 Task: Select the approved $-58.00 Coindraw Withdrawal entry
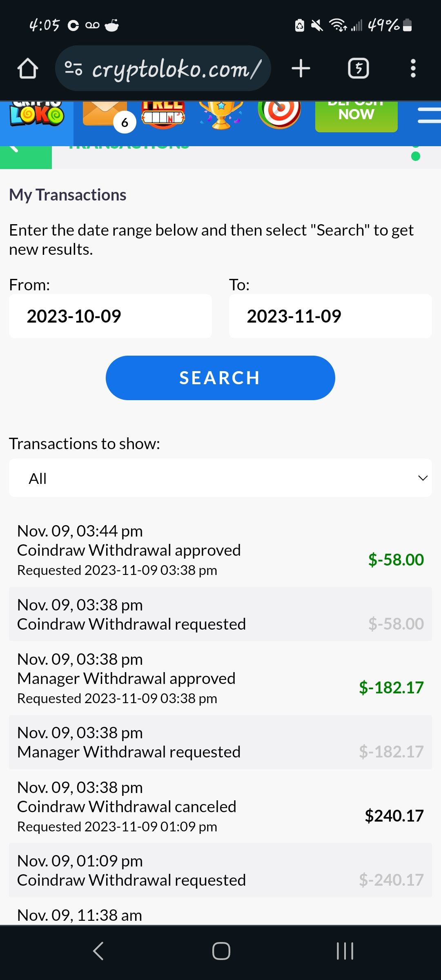(220, 550)
